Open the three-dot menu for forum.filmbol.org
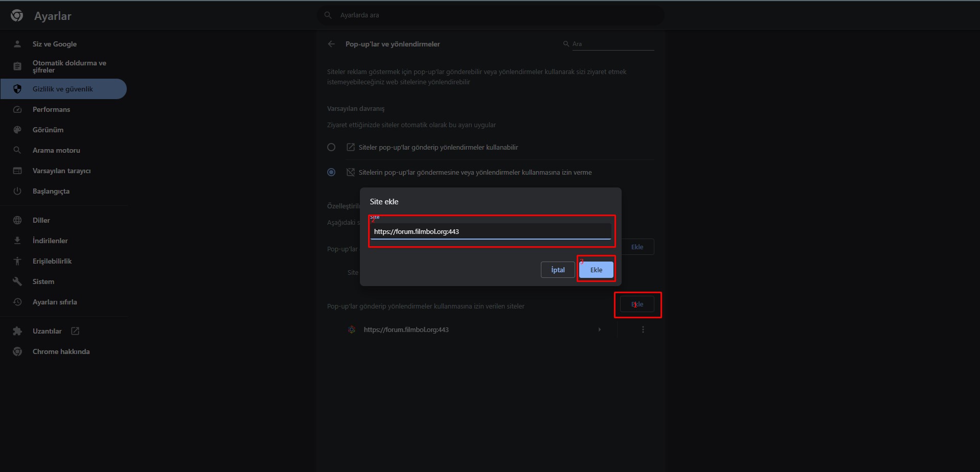The height and width of the screenshot is (472, 980). click(643, 330)
